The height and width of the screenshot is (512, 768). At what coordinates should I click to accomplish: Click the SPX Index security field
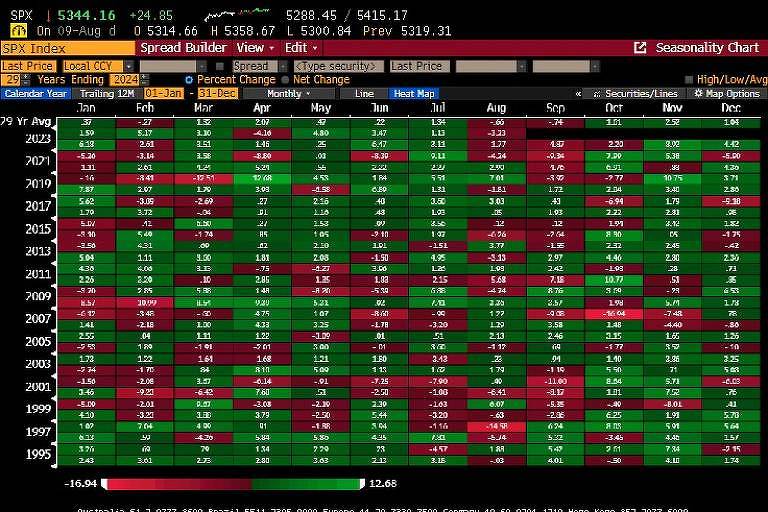[x=68, y=49]
